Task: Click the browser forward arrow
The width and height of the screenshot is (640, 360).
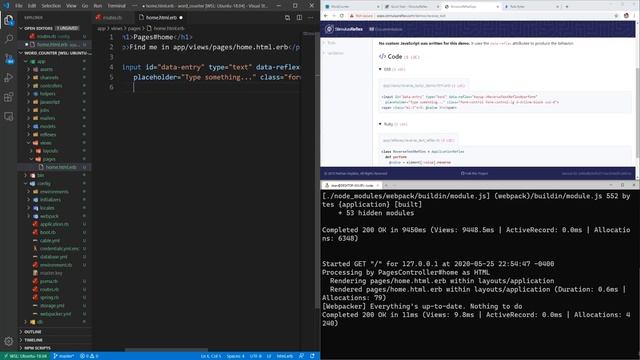Action: click(x=333, y=16)
